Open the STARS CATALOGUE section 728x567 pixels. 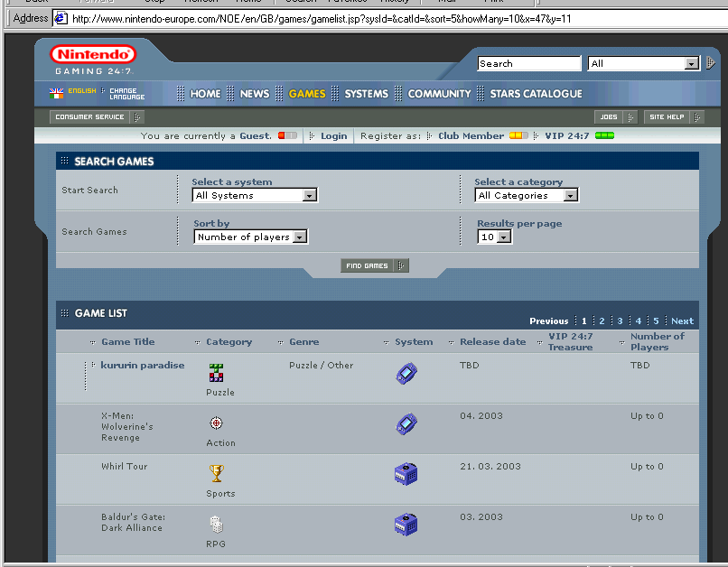click(x=536, y=94)
